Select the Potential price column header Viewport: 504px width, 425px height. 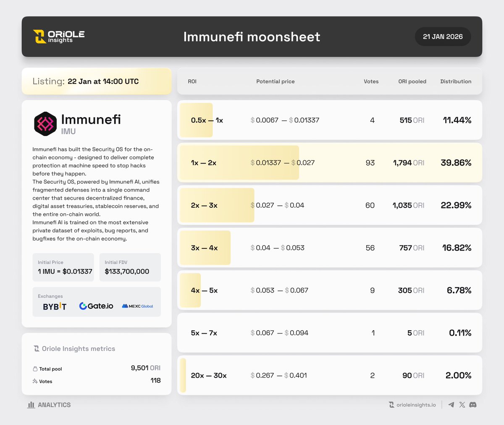[x=276, y=81]
